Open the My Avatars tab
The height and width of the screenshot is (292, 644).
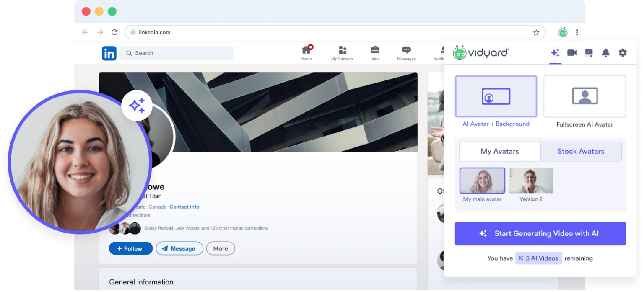499,151
